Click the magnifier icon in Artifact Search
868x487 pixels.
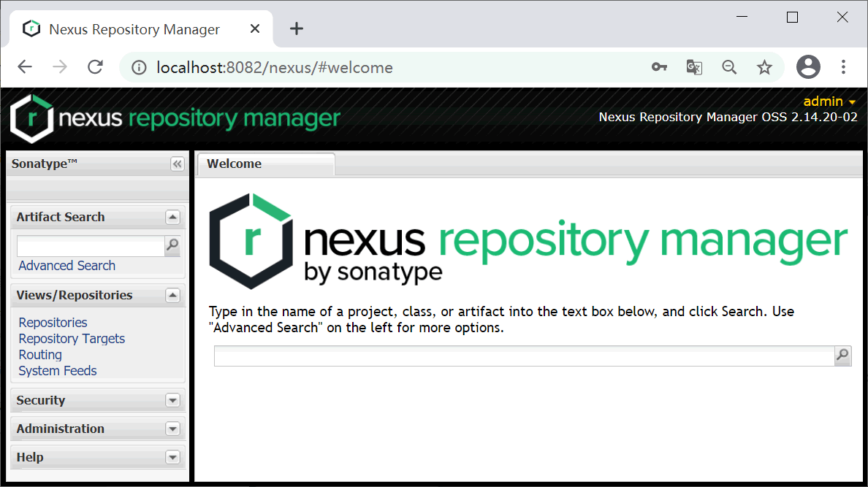point(172,246)
